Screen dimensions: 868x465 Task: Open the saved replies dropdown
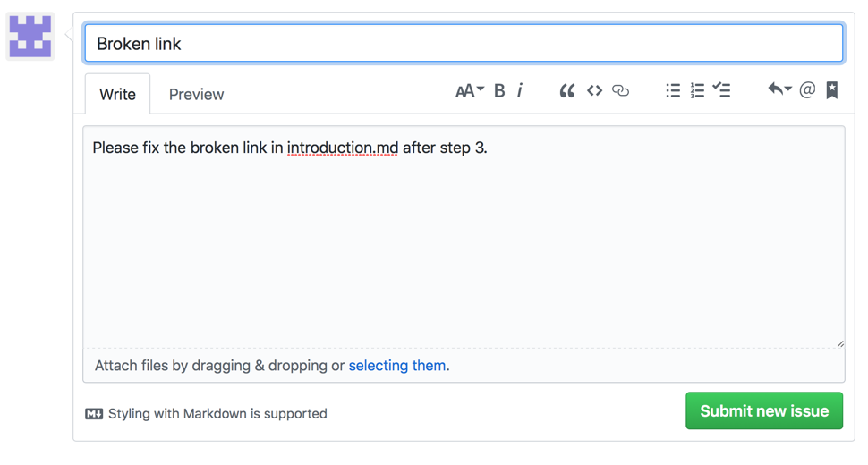click(x=779, y=89)
